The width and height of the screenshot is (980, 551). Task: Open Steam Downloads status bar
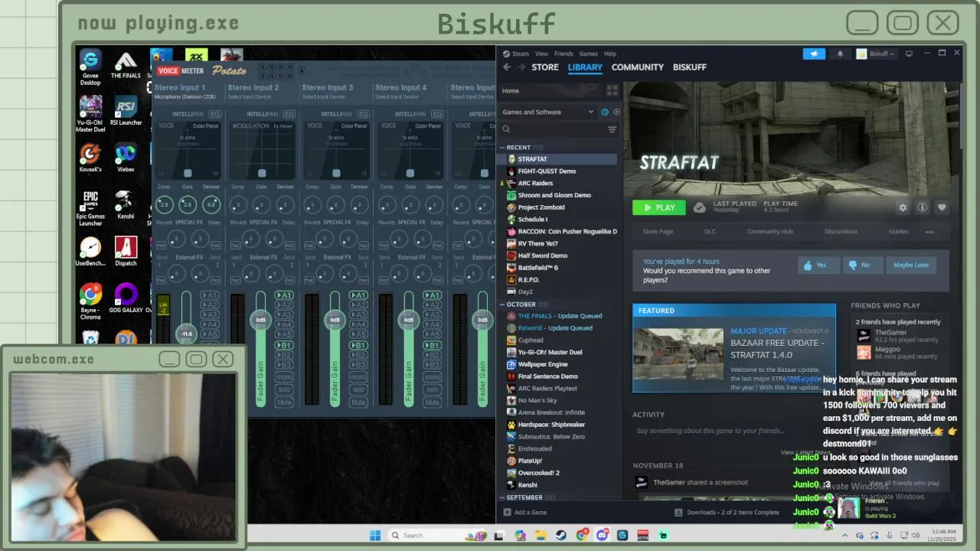[727, 512]
